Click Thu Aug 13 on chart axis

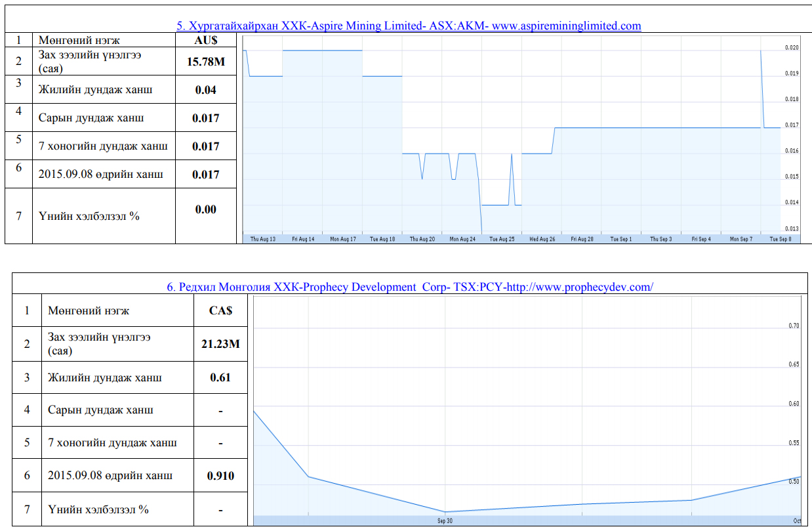(x=263, y=240)
